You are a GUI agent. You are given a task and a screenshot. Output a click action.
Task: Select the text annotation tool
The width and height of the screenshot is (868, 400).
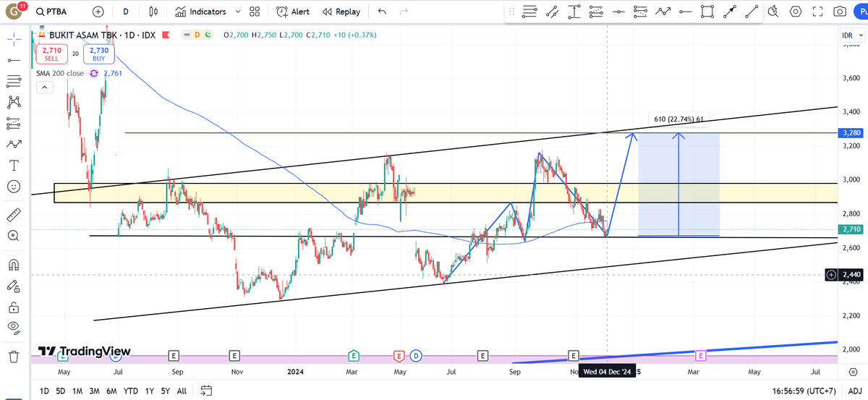[13, 166]
